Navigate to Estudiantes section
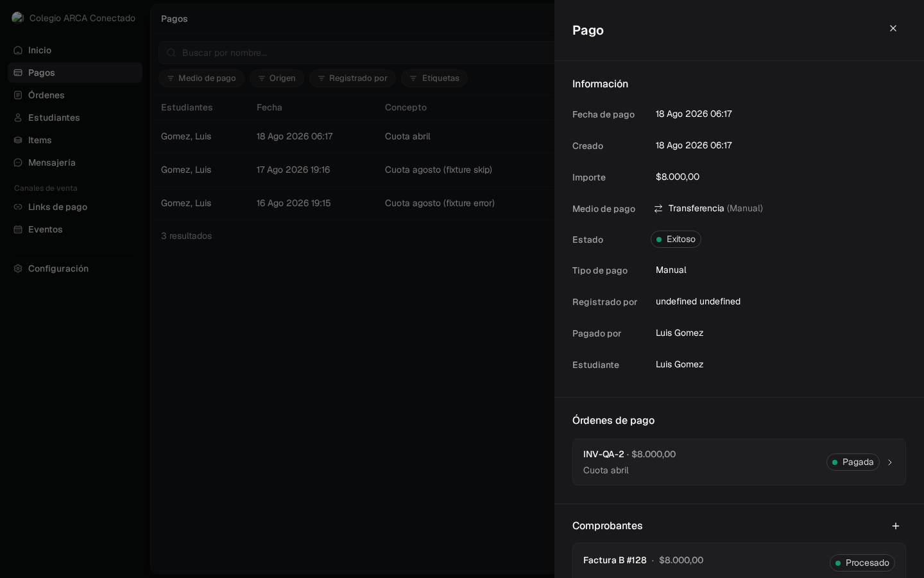Viewport: 924px width, 578px height. tap(75, 118)
